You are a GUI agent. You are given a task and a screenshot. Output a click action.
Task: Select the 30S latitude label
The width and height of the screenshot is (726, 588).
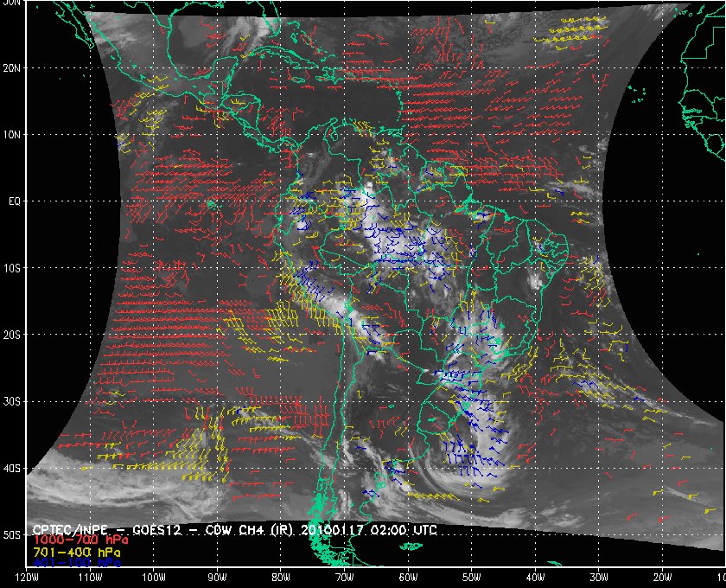[12, 402]
